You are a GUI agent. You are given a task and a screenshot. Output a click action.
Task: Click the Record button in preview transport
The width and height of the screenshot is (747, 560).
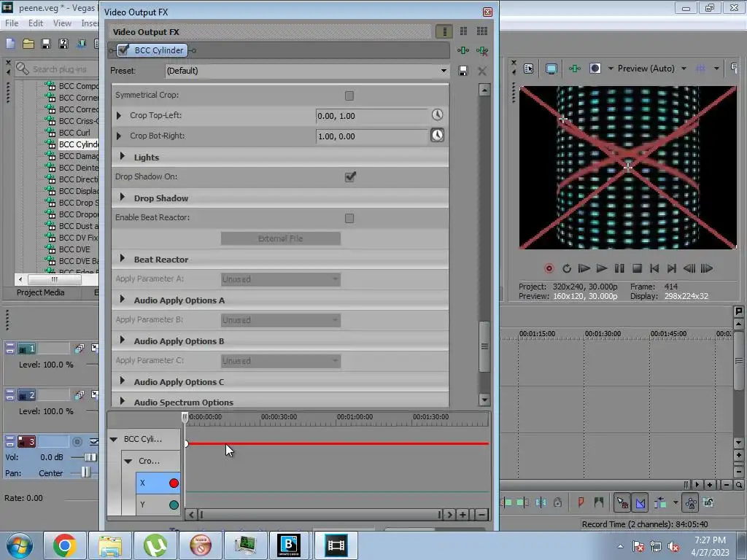(x=549, y=268)
